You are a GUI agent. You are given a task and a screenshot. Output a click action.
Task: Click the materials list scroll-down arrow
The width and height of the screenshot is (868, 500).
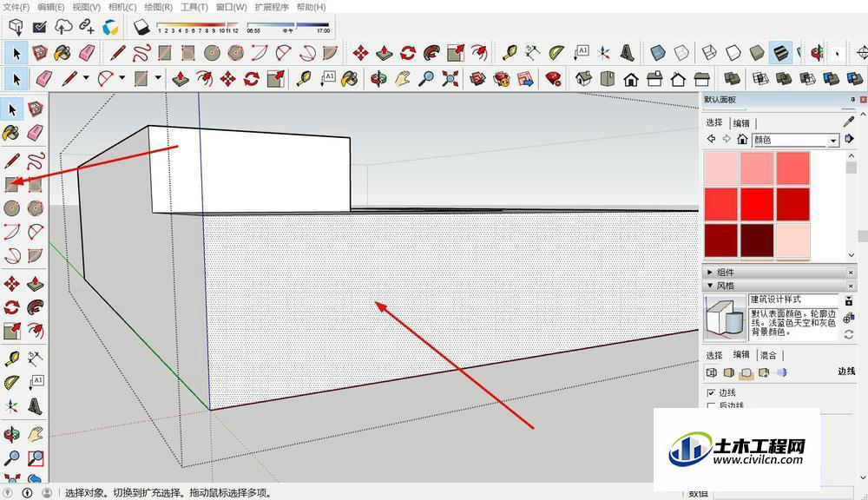point(852,254)
